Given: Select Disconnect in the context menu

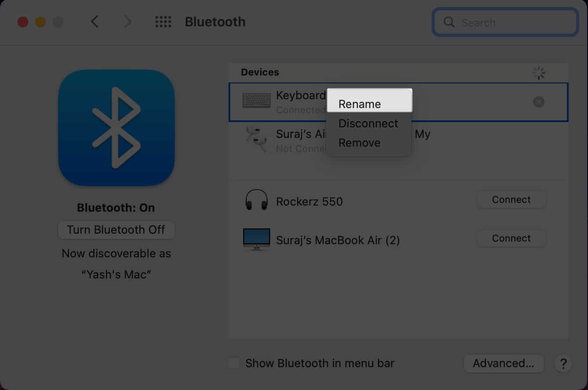Looking at the screenshot, I should (368, 123).
